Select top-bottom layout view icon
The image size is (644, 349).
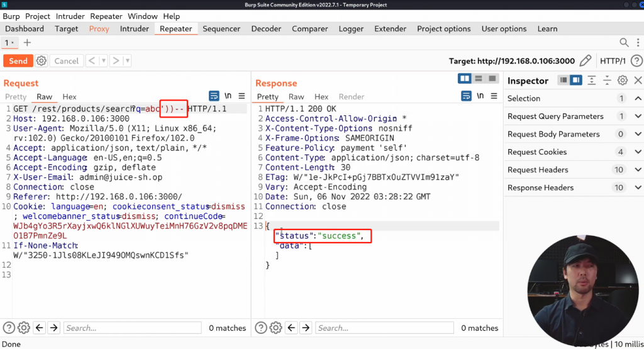pos(479,79)
